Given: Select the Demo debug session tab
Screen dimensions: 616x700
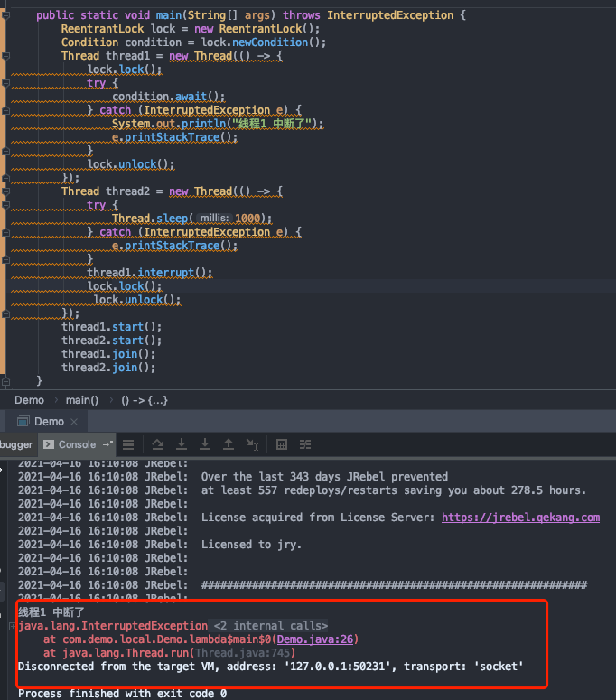Looking at the screenshot, I should pos(46,422).
